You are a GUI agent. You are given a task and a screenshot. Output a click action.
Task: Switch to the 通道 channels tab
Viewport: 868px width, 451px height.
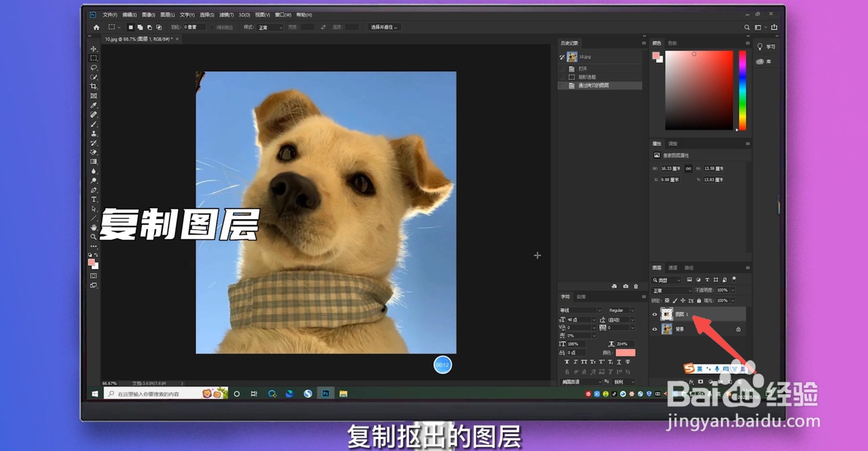673,268
